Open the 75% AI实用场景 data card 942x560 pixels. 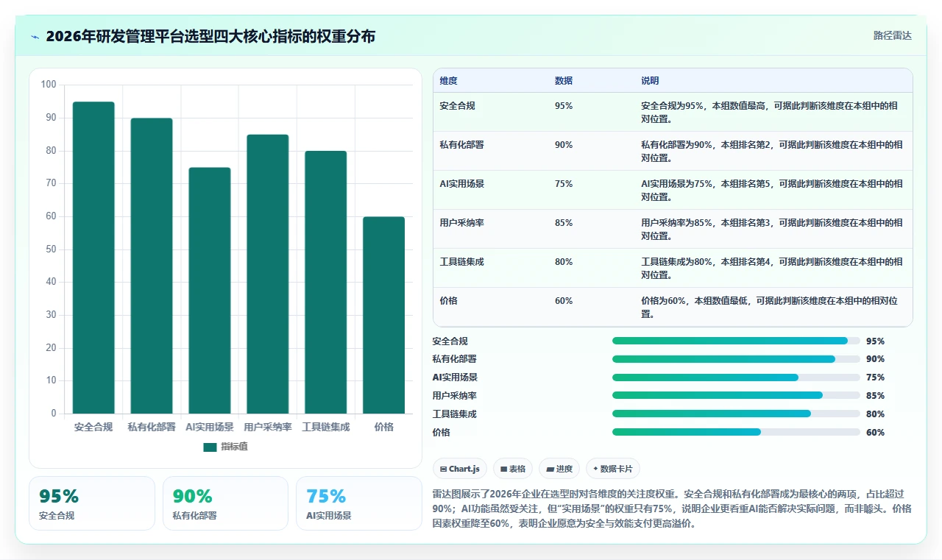click(359, 503)
